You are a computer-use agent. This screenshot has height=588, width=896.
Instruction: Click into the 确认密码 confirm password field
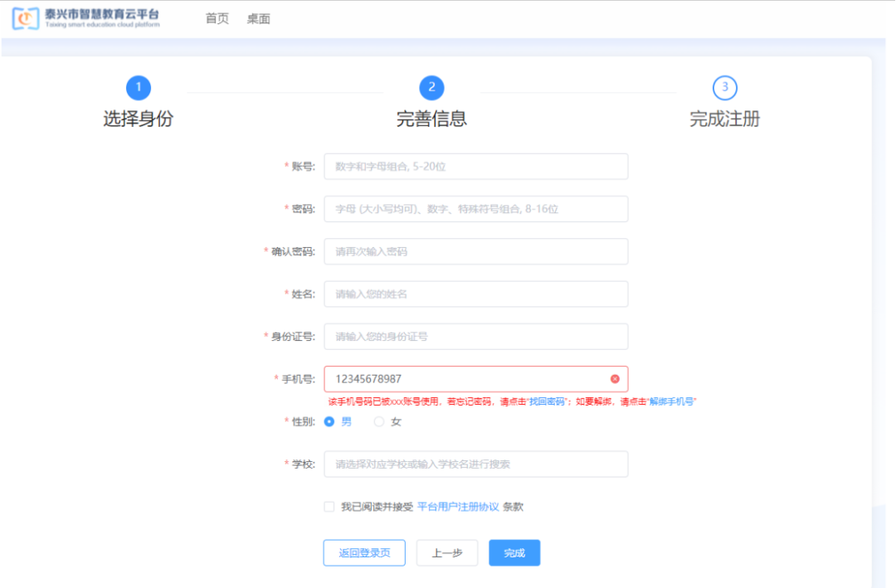(x=475, y=251)
